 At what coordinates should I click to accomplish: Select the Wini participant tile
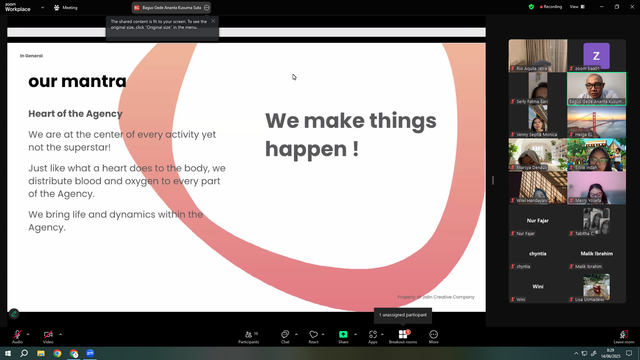[x=538, y=287]
